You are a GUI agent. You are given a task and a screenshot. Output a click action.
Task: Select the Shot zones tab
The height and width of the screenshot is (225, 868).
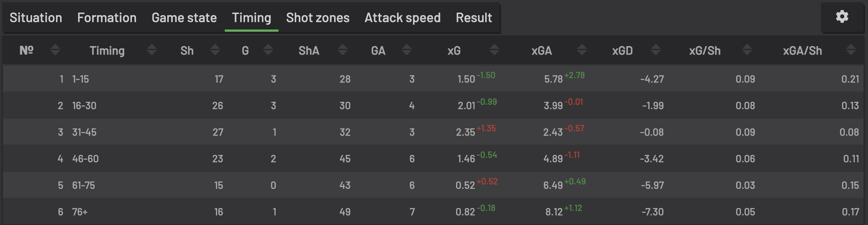(x=318, y=18)
